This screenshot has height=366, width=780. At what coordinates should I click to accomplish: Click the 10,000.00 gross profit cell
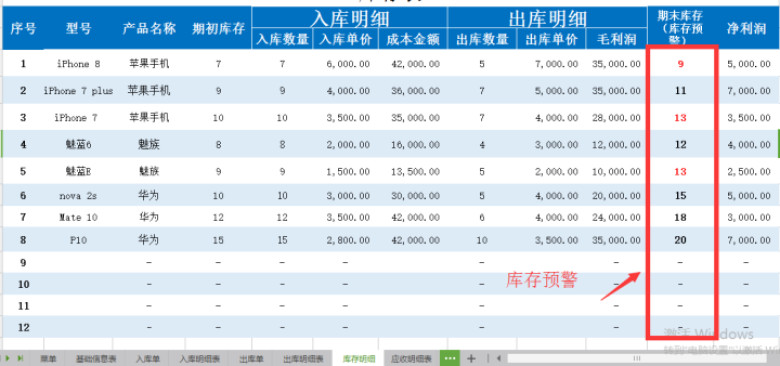click(x=616, y=171)
